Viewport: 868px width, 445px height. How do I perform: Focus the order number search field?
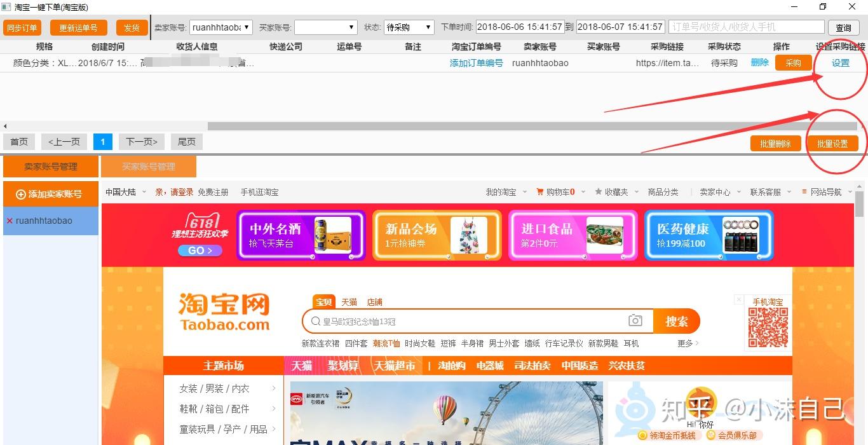click(x=747, y=27)
